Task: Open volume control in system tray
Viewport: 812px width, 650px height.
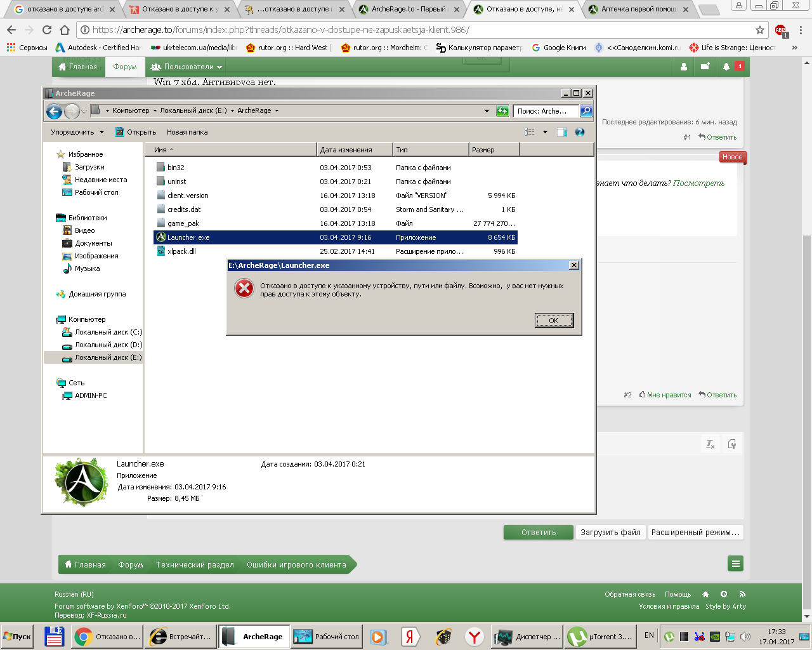Action: (x=745, y=637)
